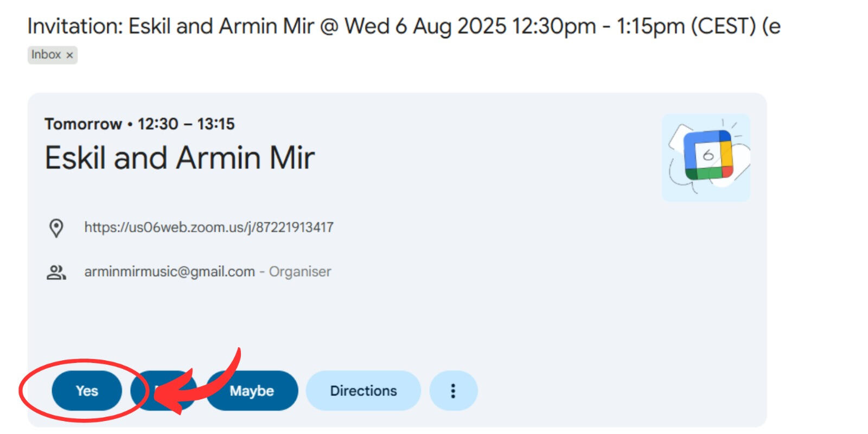868x434 pixels.
Task: Click the Google Calendar illustration icon
Action: click(706, 157)
